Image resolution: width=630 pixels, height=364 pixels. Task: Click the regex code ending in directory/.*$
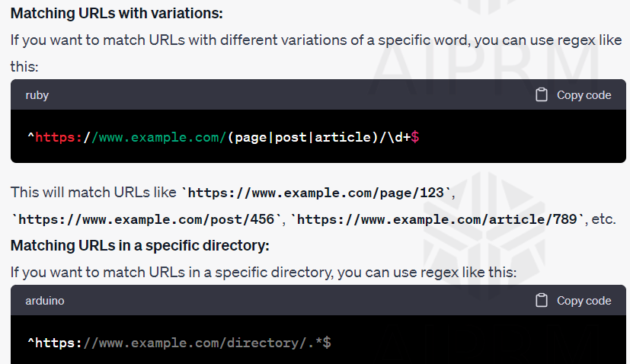click(179, 343)
